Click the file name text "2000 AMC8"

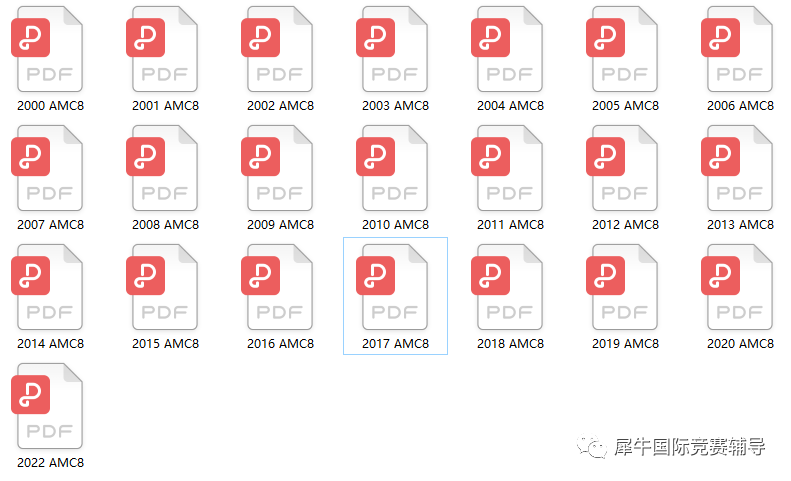(50, 105)
